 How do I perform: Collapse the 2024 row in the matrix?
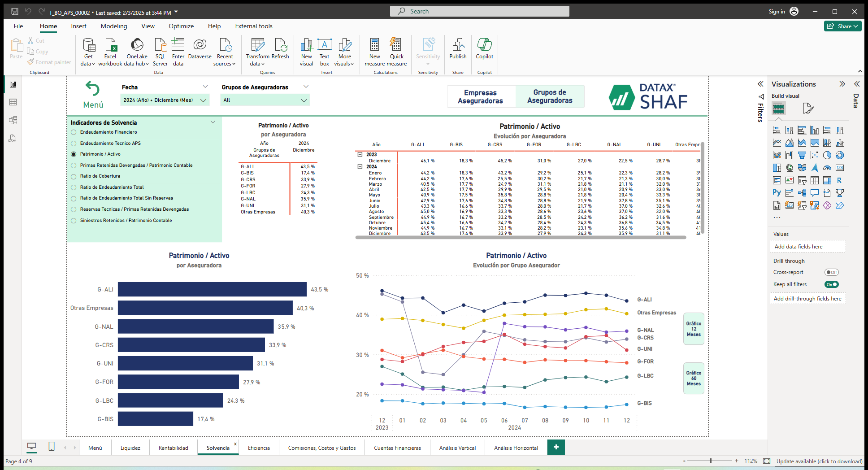click(360, 166)
